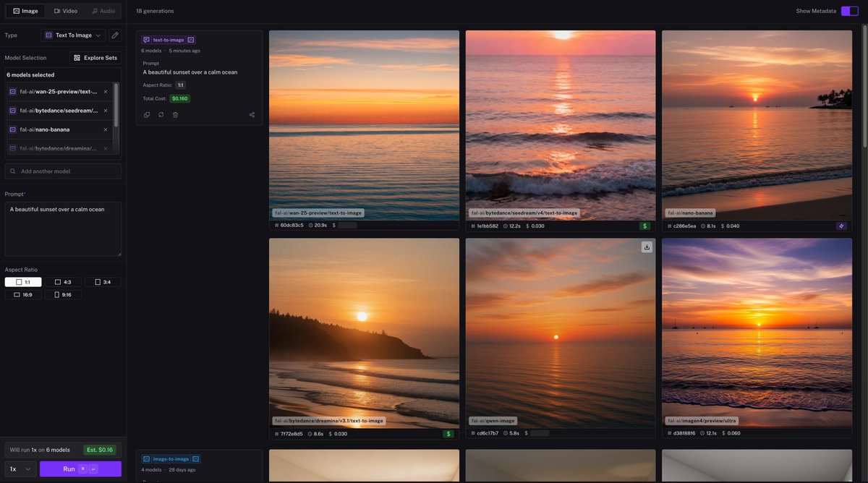Remove the nano-banana model from selection
The width and height of the screenshot is (868, 483).
click(x=106, y=129)
